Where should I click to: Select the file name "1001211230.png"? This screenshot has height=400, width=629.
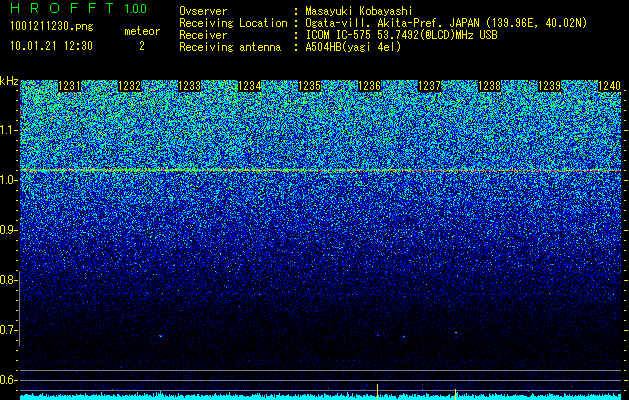[x=52, y=26]
